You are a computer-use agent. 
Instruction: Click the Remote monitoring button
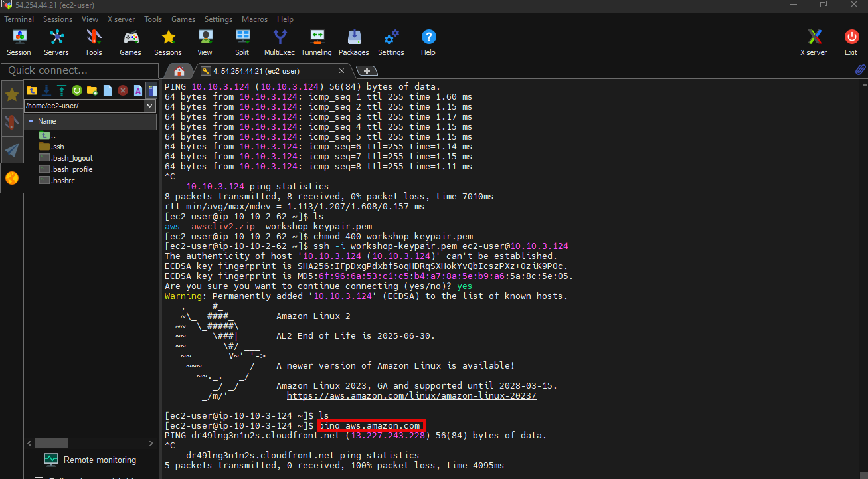(x=90, y=460)
